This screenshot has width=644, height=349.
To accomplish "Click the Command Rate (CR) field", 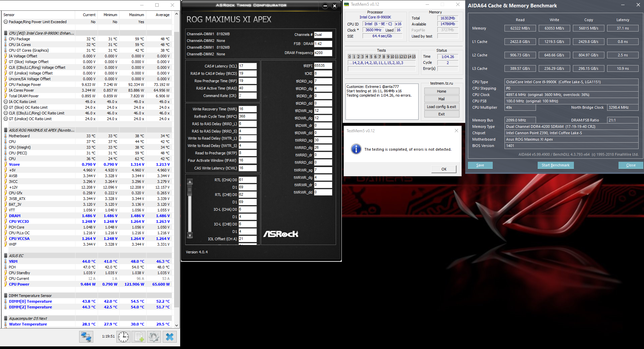I will [x=248, y=96].
